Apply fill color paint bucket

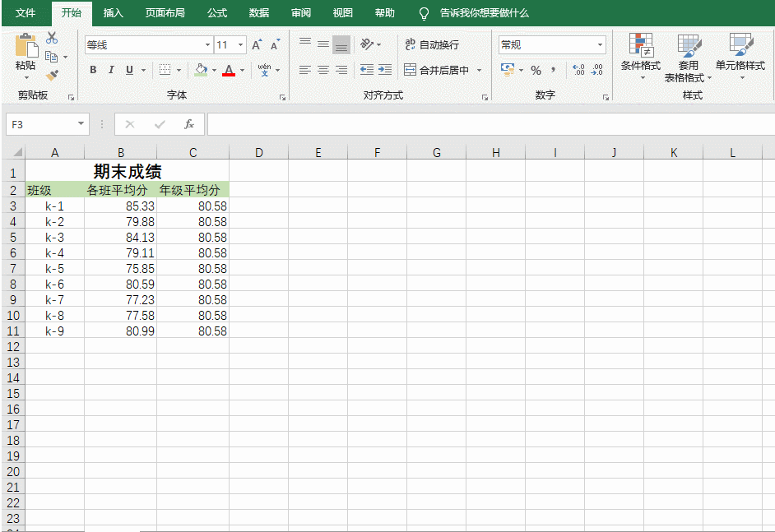tap(201, 70)
